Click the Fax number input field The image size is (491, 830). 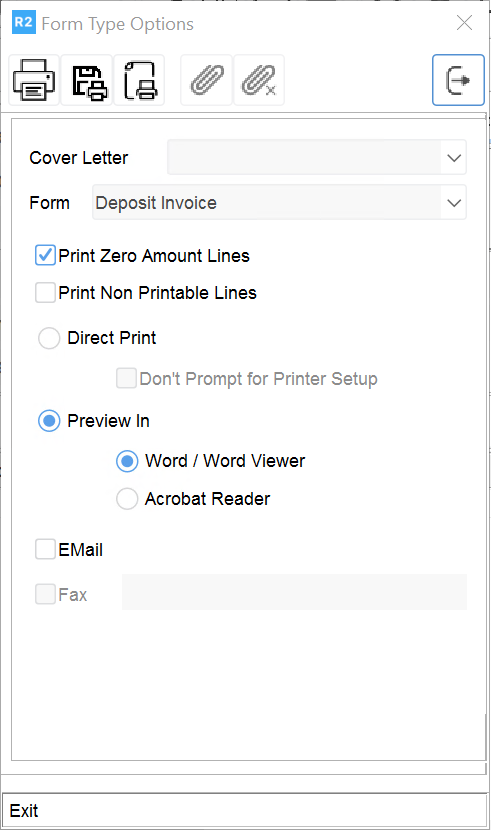[x=294, y=592]
